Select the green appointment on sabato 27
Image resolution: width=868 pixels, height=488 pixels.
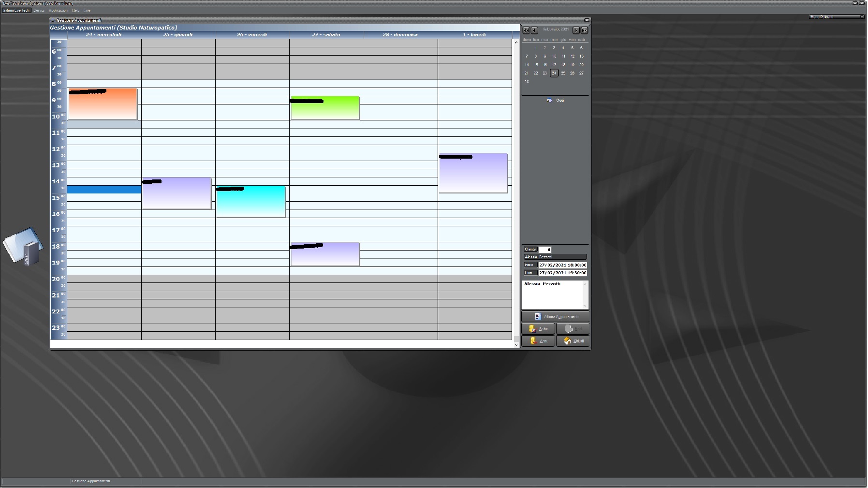click(325, 108)
